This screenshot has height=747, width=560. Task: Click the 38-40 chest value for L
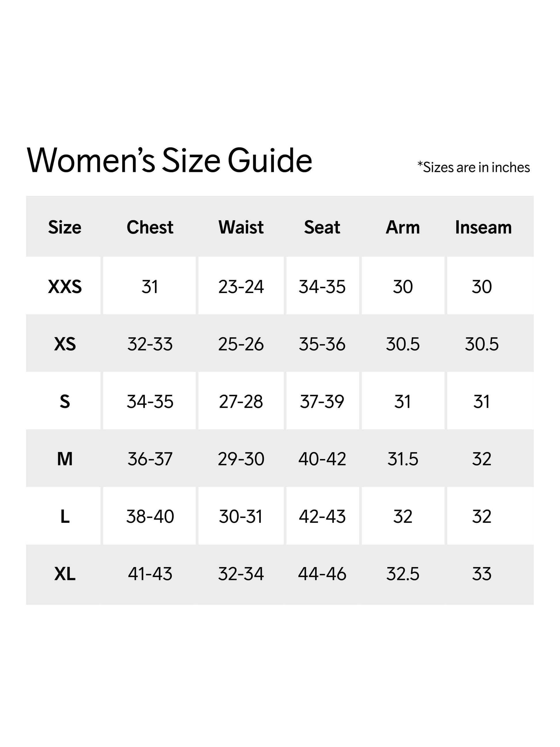[150, 516]
